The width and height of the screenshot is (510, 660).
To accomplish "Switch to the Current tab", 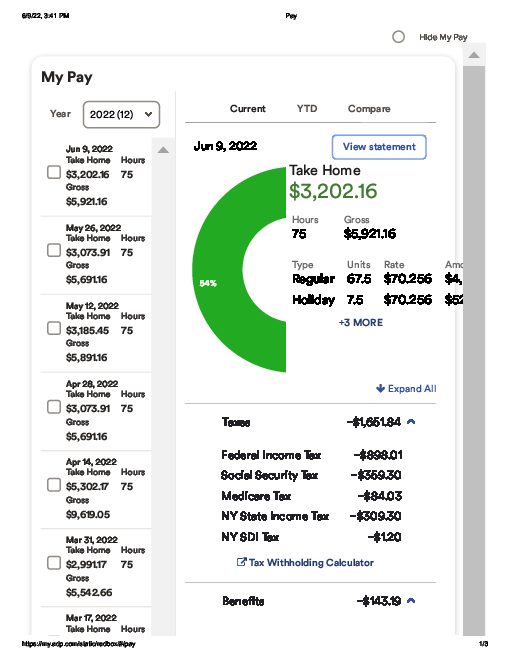I will tap(247, 109).
